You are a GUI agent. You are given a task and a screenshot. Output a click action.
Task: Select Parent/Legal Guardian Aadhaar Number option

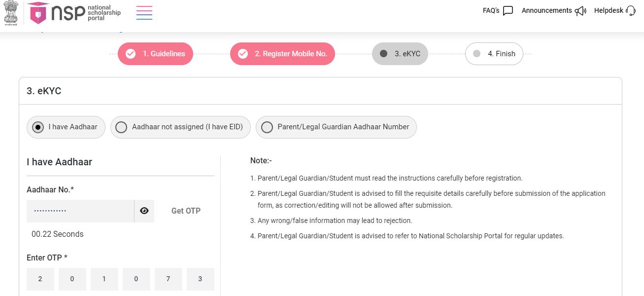pyautogui.click(x=267, y=127)
